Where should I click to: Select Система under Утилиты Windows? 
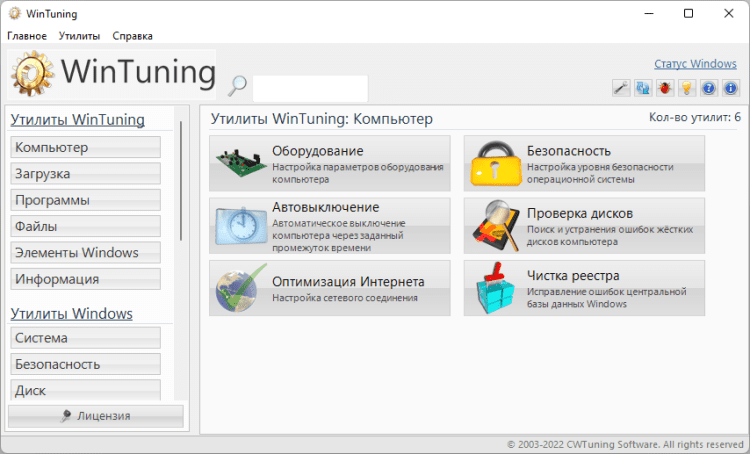(x=86, y=338)
